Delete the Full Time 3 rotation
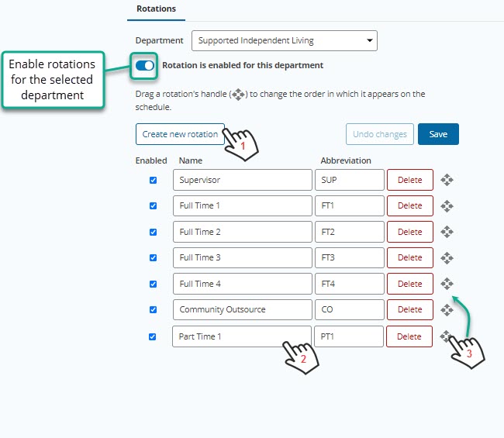The width and height of the screenshot is (504, 438). [410, 257]
